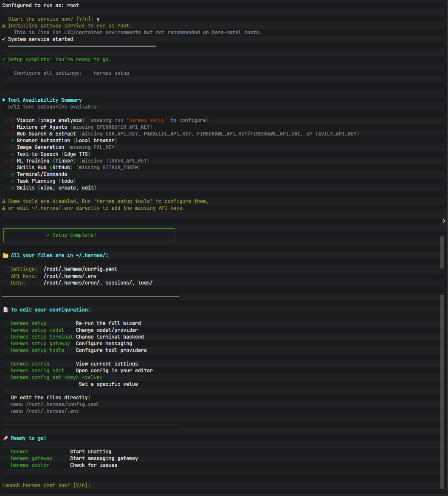Click the 'hermes setup model' command
Screen dimensions: 448x496
point(38,330)
